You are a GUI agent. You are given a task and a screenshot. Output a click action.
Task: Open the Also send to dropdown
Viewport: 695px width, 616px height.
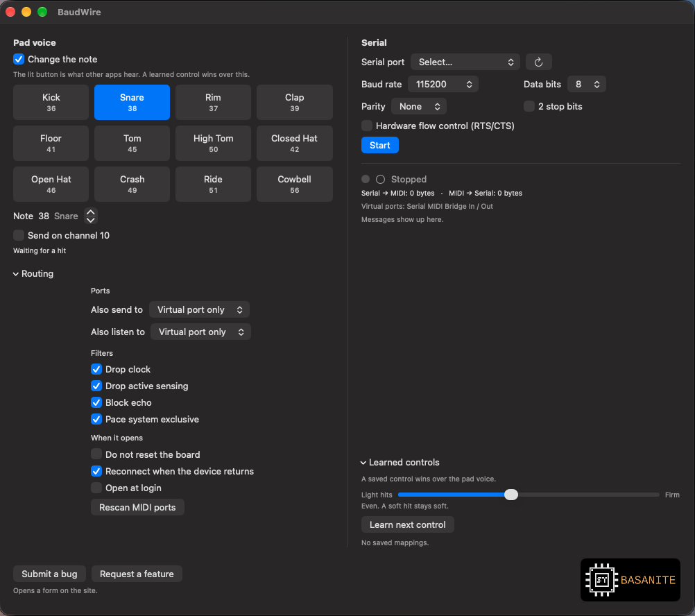(x=199, y=310)
